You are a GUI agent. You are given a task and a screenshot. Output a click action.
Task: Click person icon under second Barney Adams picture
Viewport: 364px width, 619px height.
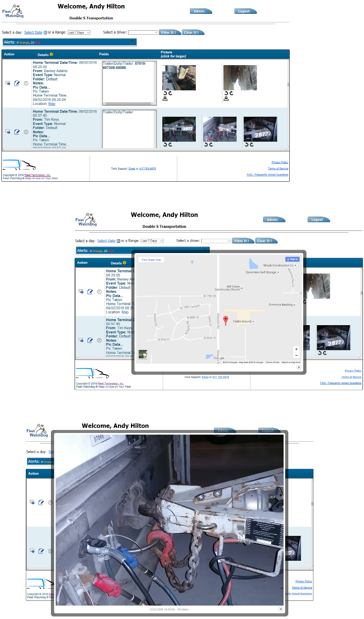click(226, 98)
